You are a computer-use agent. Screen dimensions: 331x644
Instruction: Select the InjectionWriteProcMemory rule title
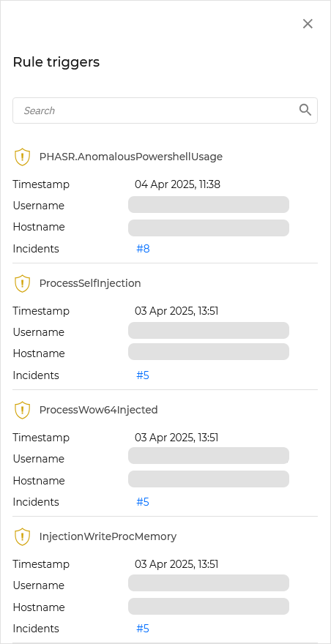pyautogui.click(x=108, y=536)
